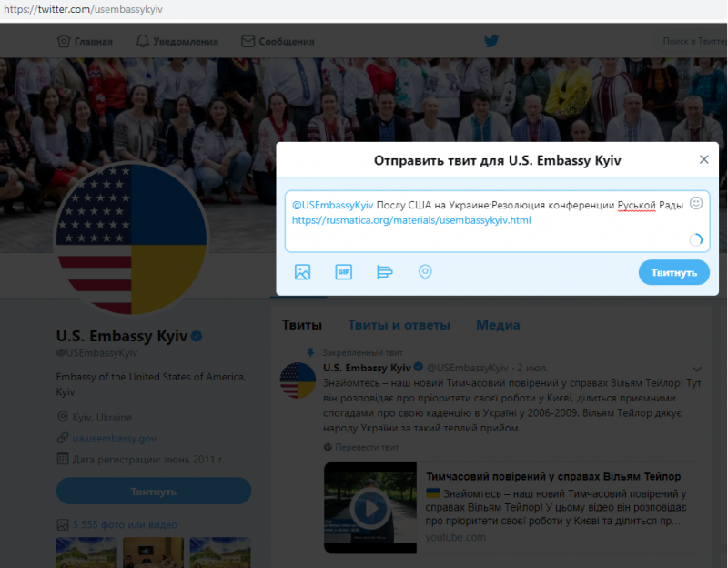Click Дата регистрации: июнь 2011 text
728x568 pixels.
coord(148,460)
